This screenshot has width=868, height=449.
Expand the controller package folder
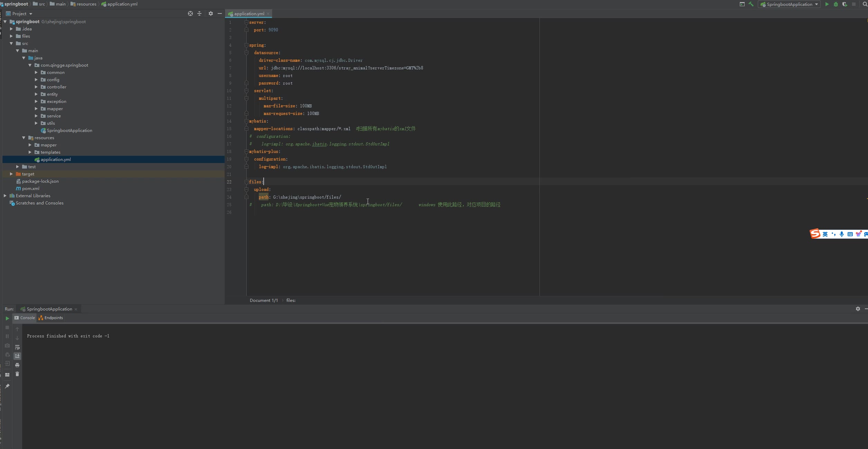click(x=36, y=87)
